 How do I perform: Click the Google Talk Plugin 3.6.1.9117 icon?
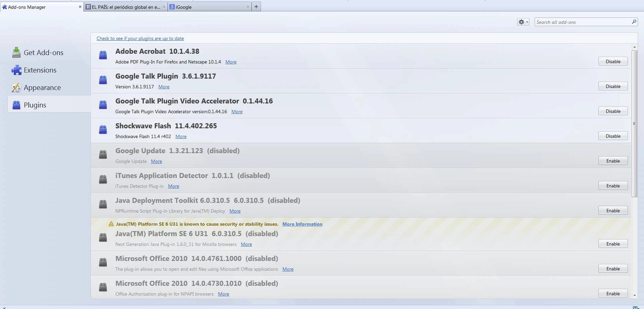coord(103,80)
